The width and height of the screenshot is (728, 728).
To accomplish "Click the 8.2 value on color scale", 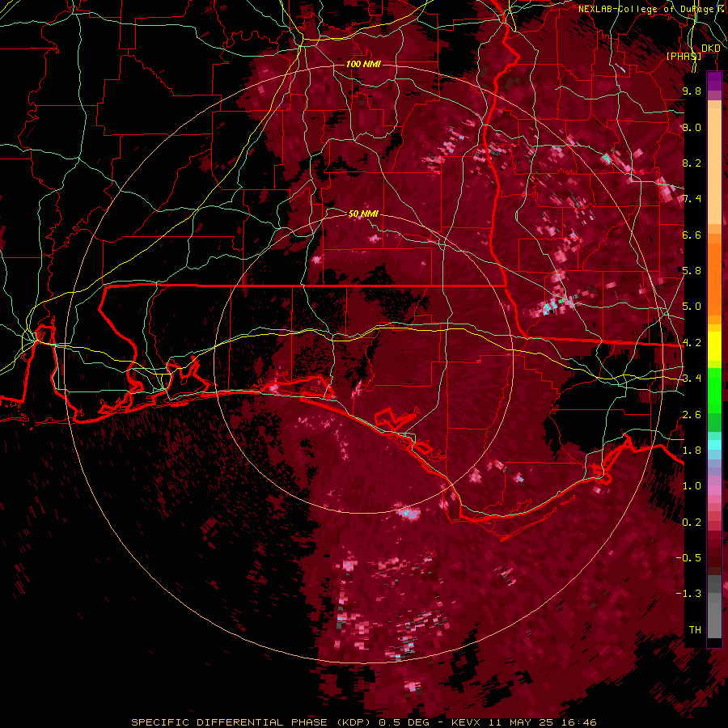I will coord(692,163).
